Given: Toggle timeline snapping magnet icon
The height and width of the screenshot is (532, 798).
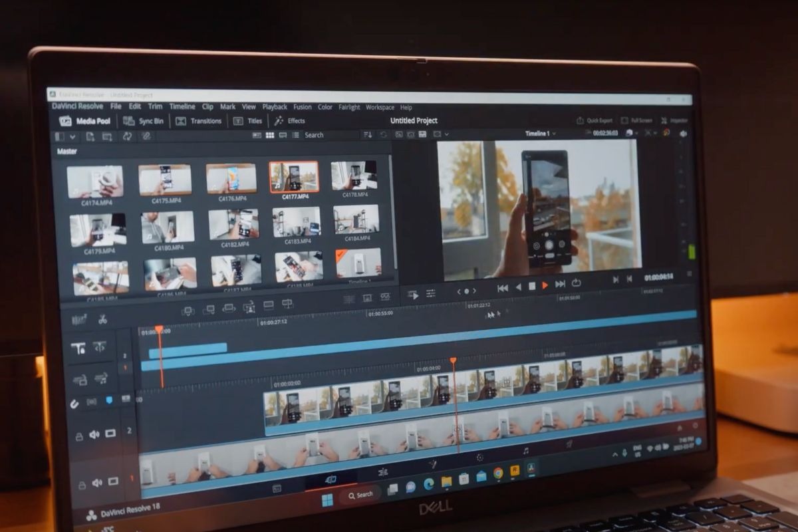Looking at the screenshot, I should point(74,403).
